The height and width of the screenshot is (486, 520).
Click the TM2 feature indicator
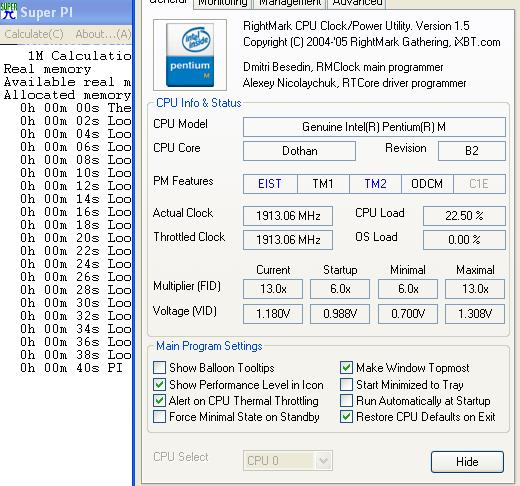375,184
